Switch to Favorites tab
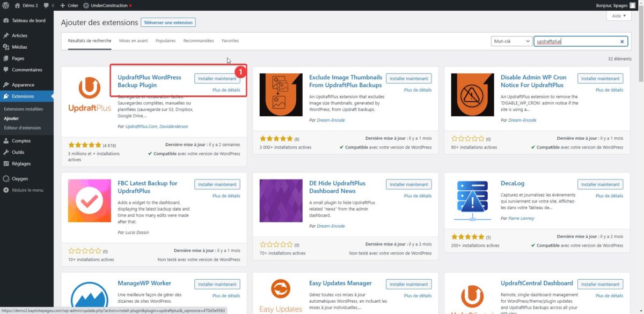The height and width of the screenshot is (314, 644). [230, 41]
